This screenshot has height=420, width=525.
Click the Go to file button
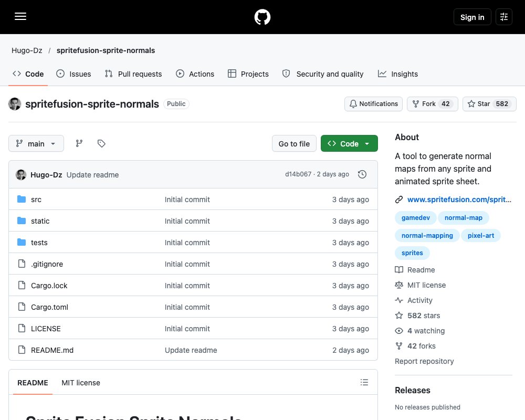pos(294,144)
